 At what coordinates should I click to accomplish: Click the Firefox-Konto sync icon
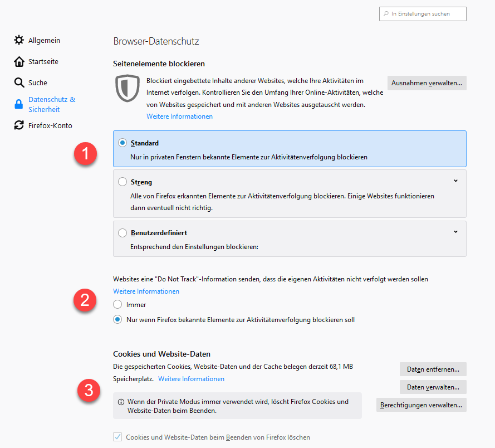[x=19, y=125]
